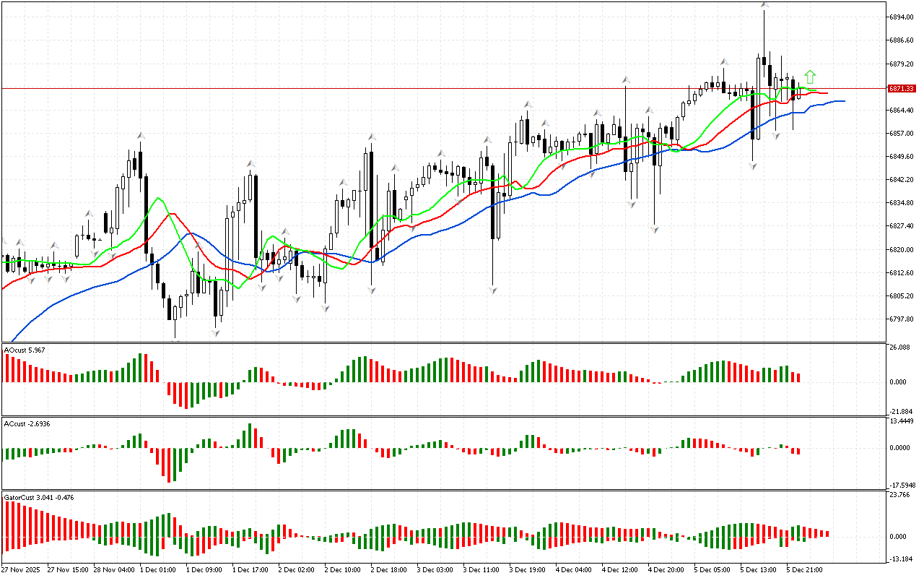
Task: Click the fractal arrow above the highest candle wick
Action: pos(764,6)
